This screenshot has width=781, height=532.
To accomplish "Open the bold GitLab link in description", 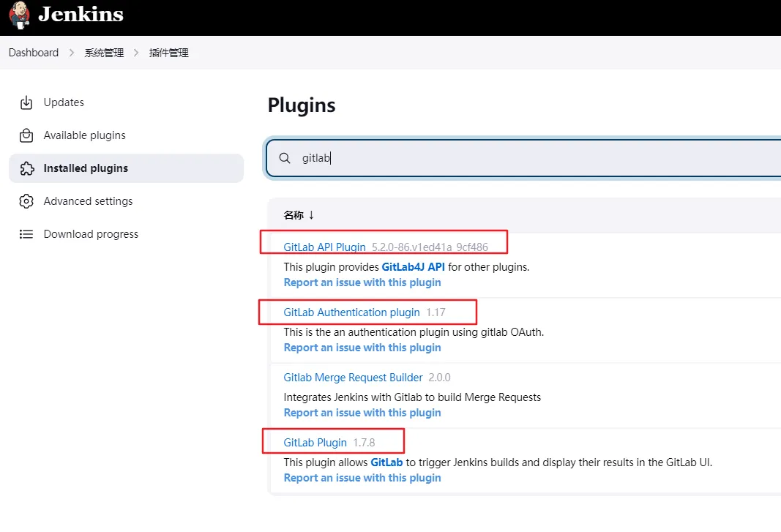I will 386,462.
